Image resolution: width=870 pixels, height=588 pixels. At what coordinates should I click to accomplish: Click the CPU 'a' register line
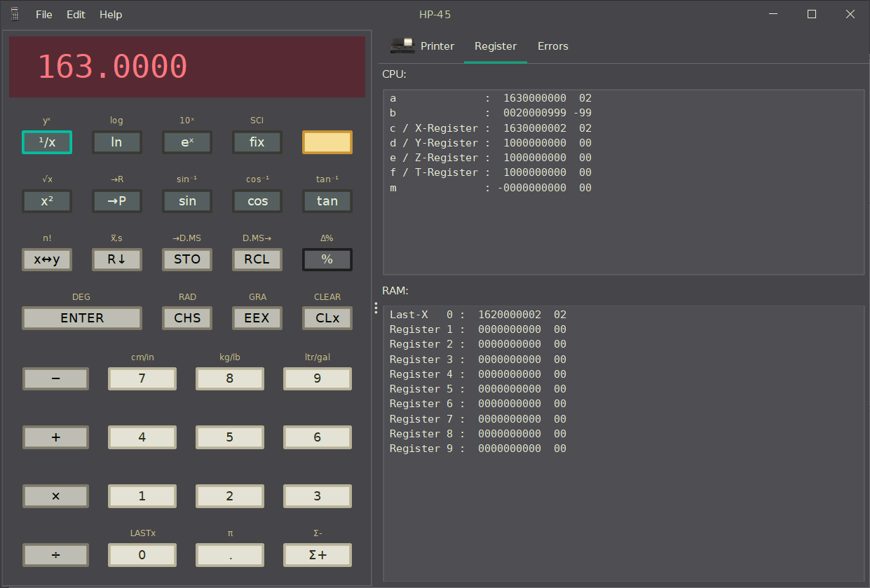[x=491, y=98]
